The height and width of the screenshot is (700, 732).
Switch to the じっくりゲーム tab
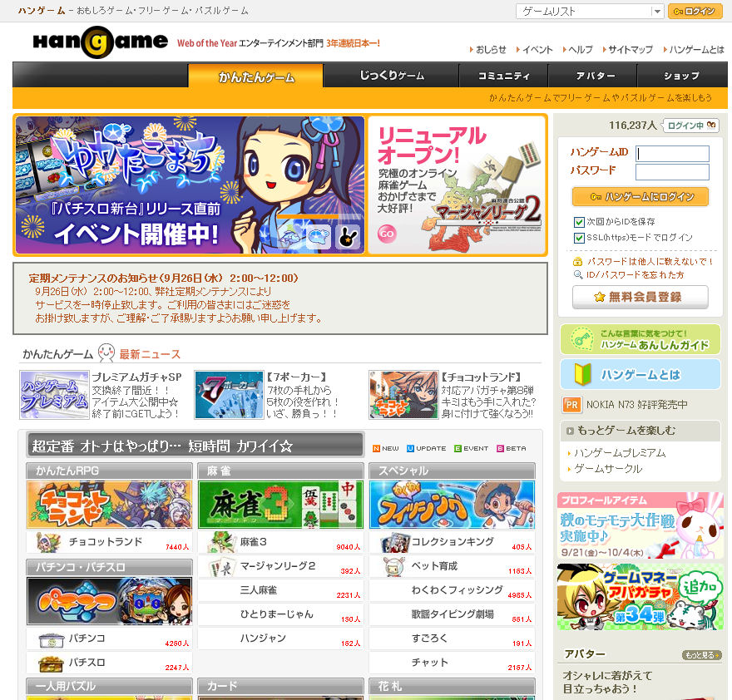click(392, 76)
